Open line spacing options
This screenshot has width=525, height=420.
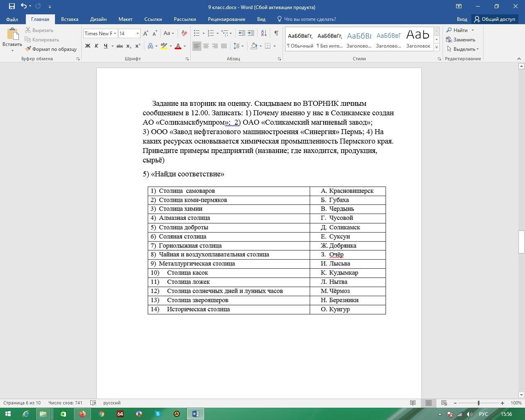coord(237,46)
